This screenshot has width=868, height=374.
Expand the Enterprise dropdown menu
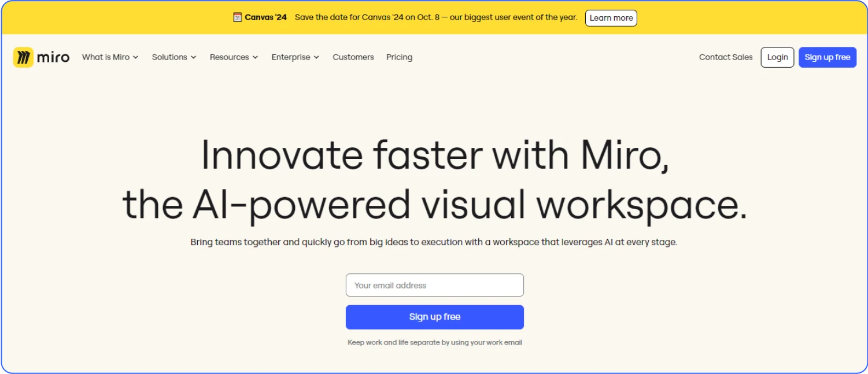(295, 57)
